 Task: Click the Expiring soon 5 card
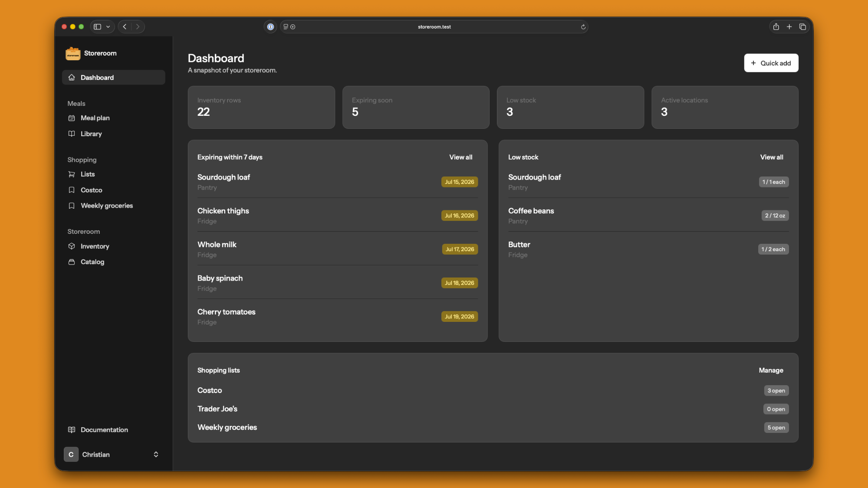(x=416, y=107)
